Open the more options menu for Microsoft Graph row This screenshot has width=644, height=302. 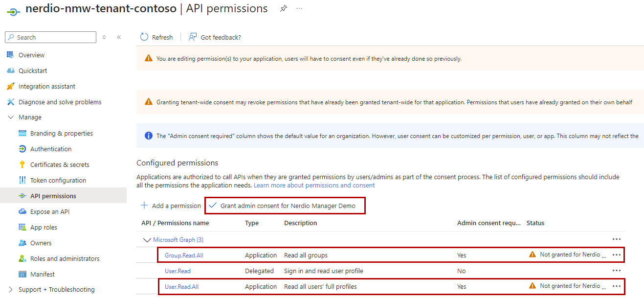pos(617,239)
